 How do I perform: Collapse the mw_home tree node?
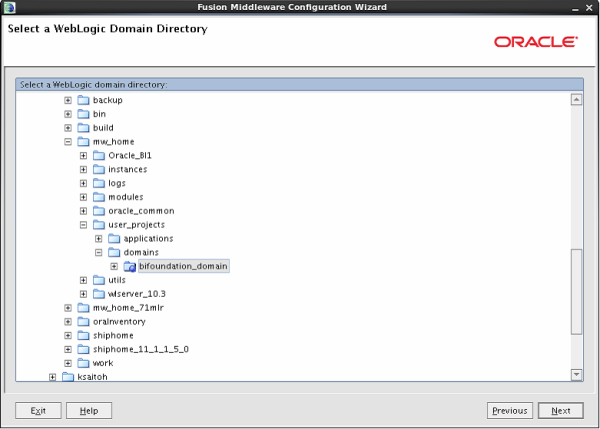[x=68, y=142]
